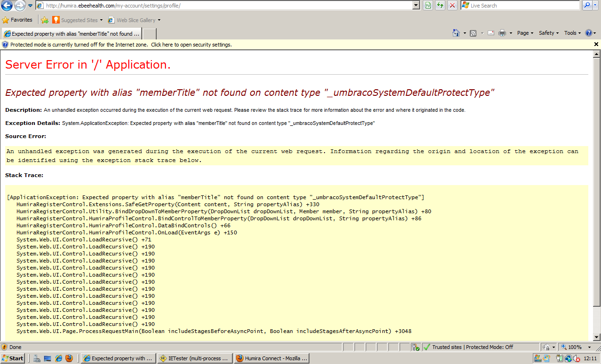Click the 100% zoom level button

(x=571, y=347)
